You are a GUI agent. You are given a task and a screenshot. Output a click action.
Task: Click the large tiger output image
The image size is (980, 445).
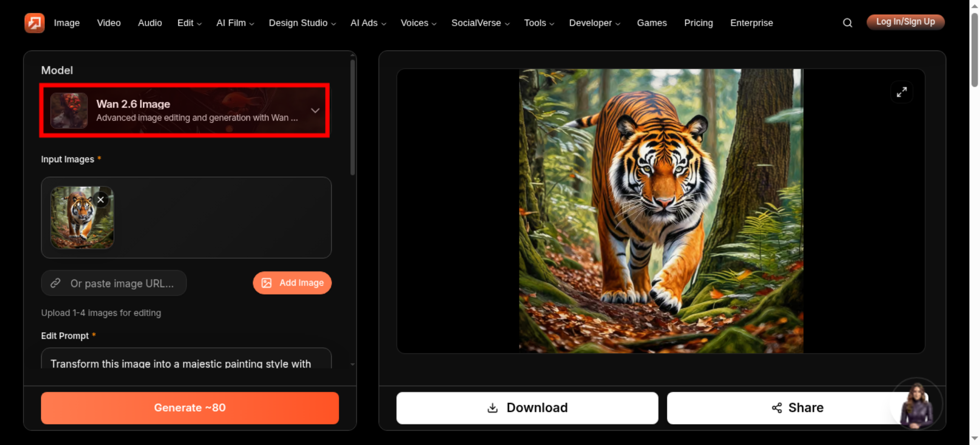pos(661,211)
